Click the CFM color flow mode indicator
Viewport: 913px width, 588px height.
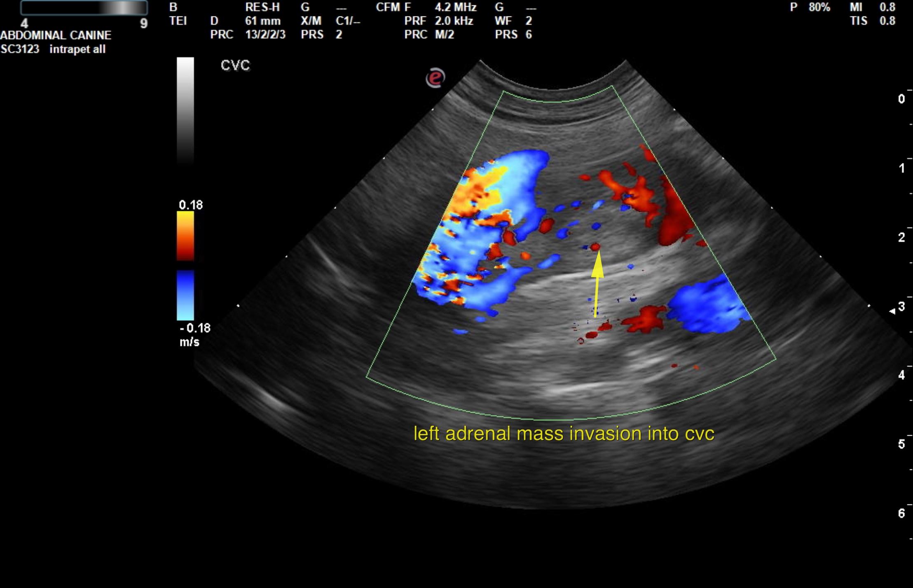[x=389, y=7]
